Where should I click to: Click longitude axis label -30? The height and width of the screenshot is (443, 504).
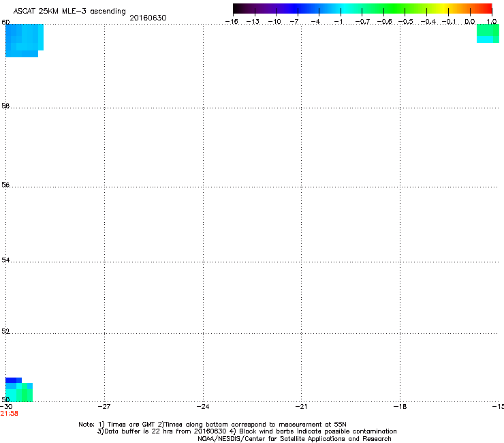6,407
